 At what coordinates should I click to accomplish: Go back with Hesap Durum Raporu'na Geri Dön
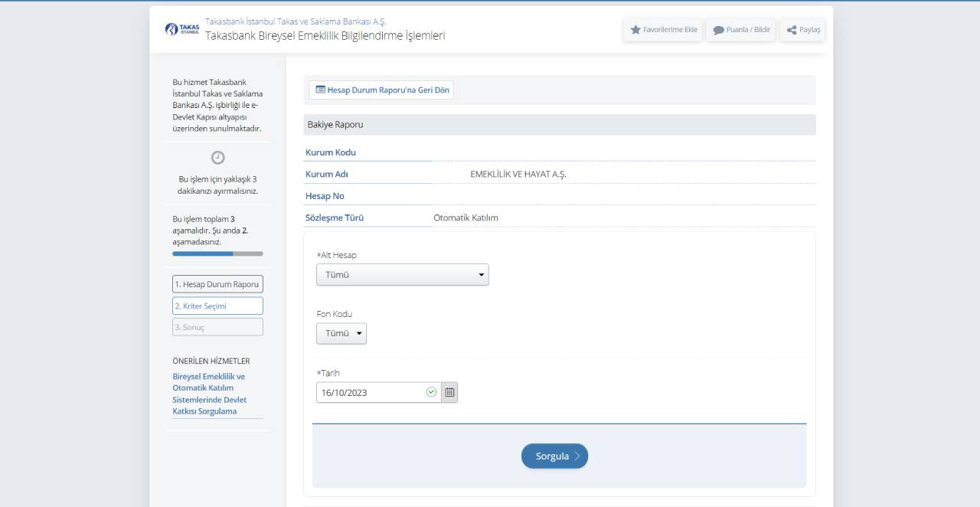click(382, 90)
